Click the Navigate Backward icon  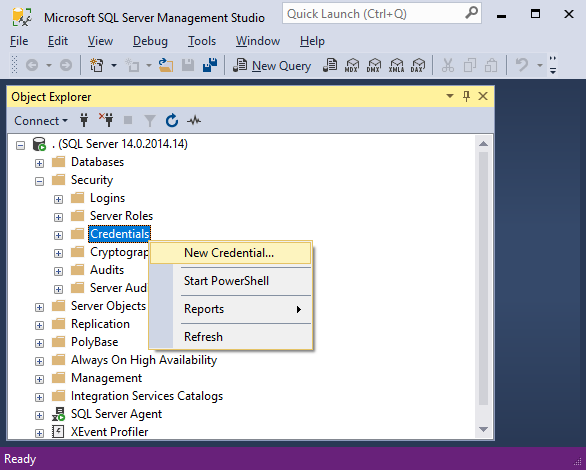[x=32, y=65]
